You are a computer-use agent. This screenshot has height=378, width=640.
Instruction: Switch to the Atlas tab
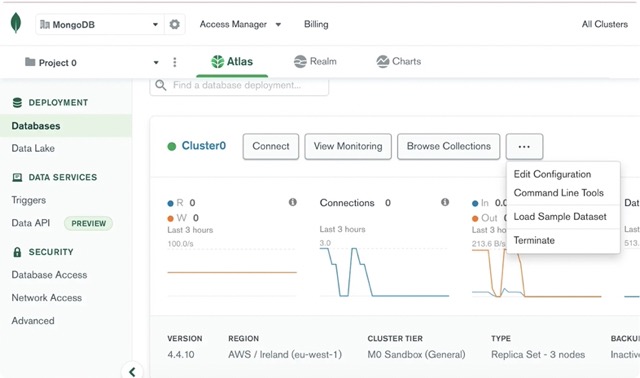point(232,62)
